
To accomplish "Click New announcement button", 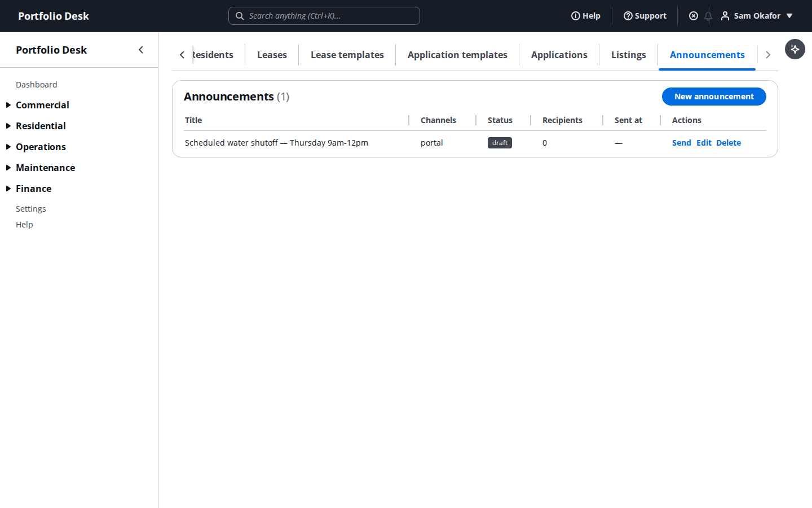I will [714, 97].
